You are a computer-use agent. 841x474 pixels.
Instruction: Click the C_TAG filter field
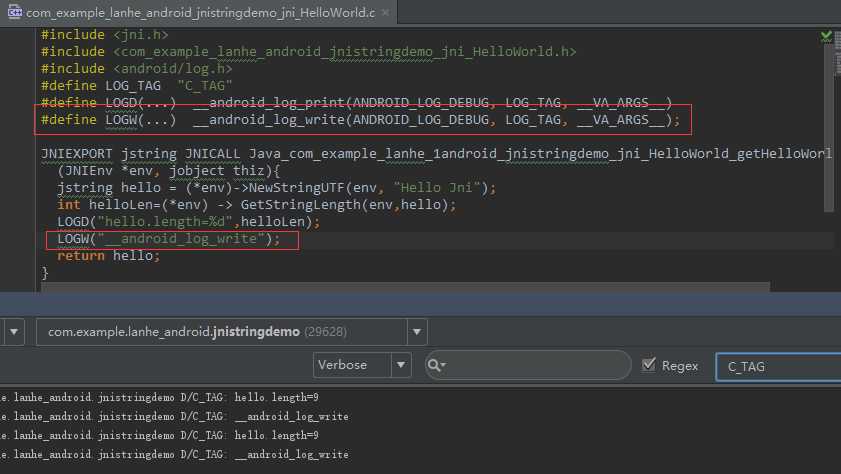[778, 367]
